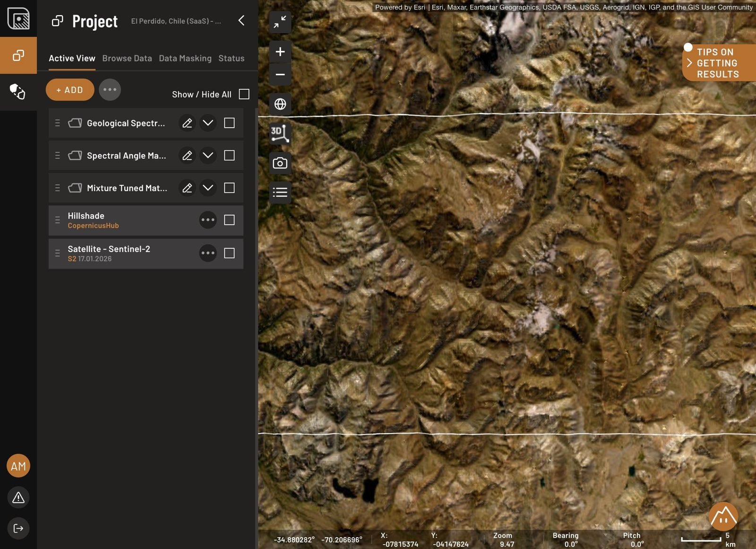Zoom out with the minus button

(280, 74)
